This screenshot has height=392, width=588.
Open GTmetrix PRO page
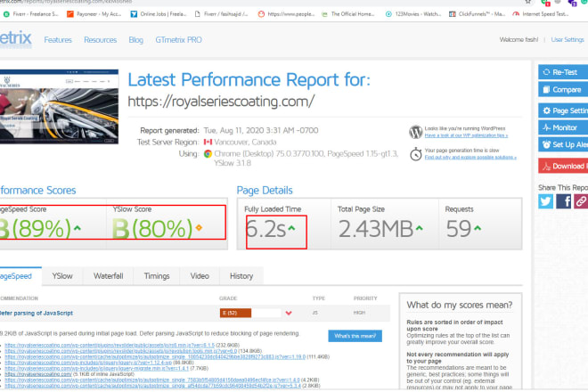[178, 40]
